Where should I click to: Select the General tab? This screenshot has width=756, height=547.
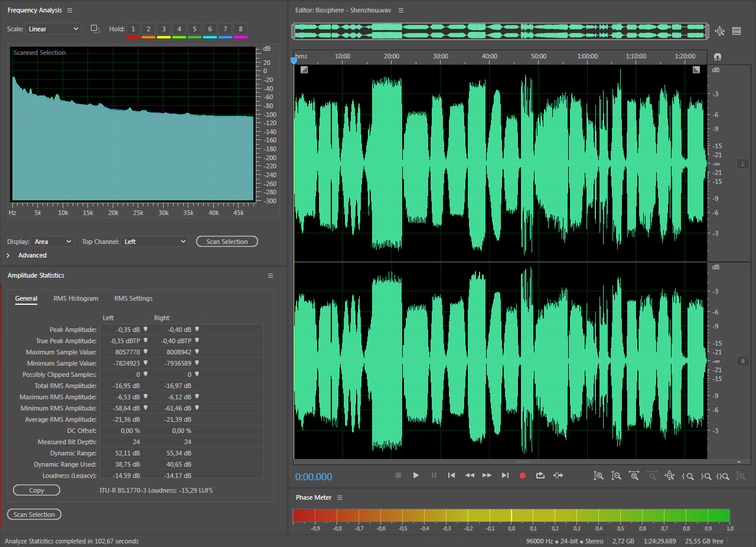26,298
